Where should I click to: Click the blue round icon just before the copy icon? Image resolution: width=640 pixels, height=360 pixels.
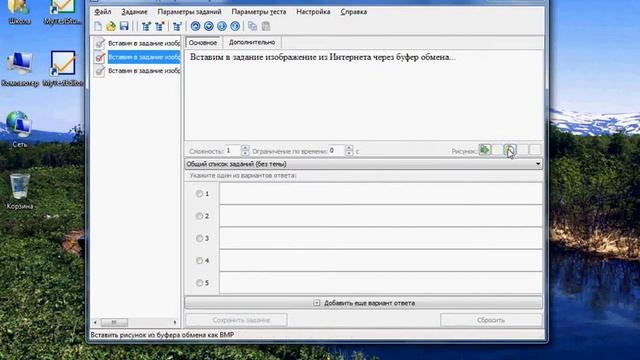click(235, 27)
